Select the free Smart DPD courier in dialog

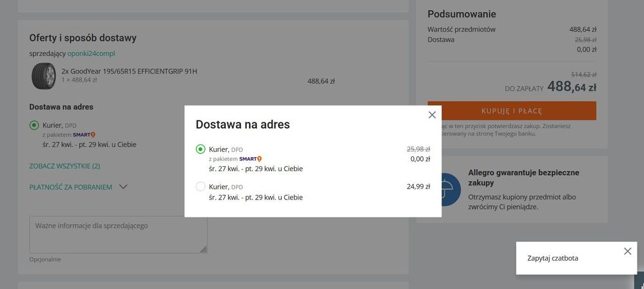tap(200, 149)
